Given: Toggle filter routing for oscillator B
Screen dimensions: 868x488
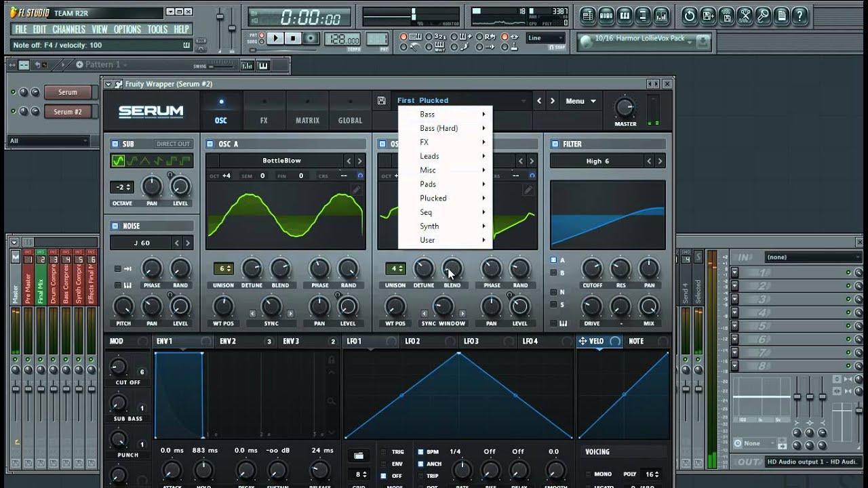Looking at the screenshot, I should point(553,272).
